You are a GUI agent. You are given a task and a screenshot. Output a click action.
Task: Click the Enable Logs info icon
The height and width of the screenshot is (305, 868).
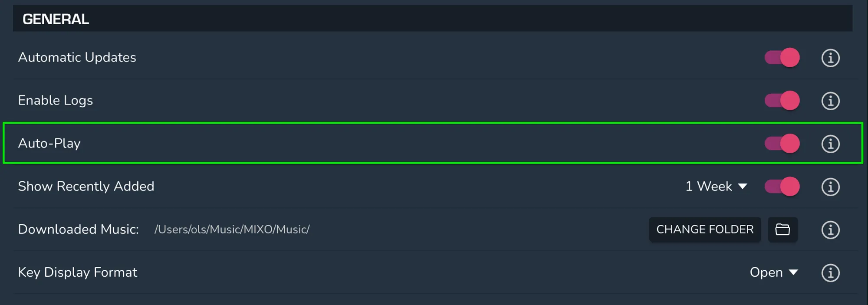830,101
